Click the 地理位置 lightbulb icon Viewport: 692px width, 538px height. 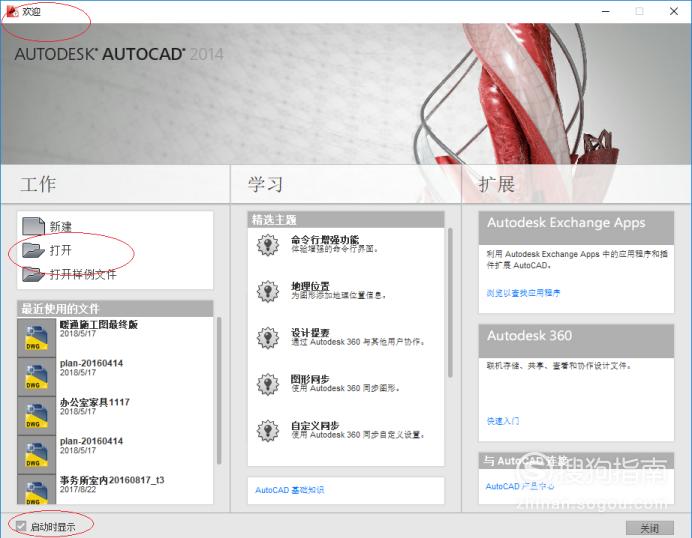pos(268,291)
